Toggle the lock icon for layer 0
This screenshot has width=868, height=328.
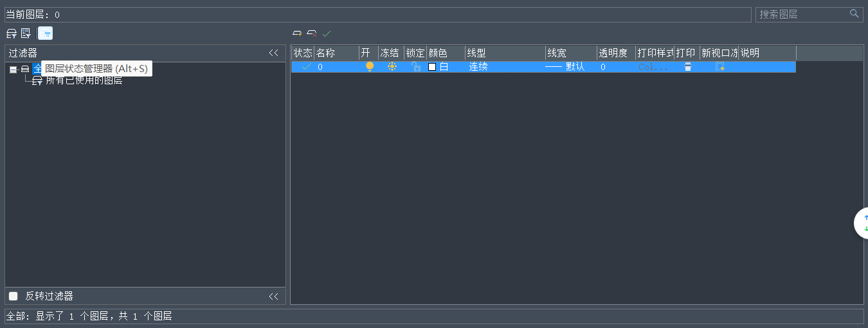coord(416,67)
